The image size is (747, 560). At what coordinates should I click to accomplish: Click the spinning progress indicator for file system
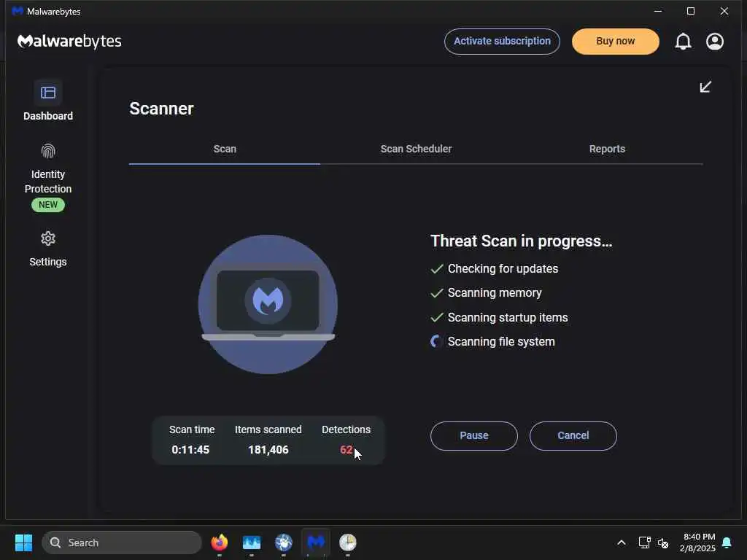436,341
